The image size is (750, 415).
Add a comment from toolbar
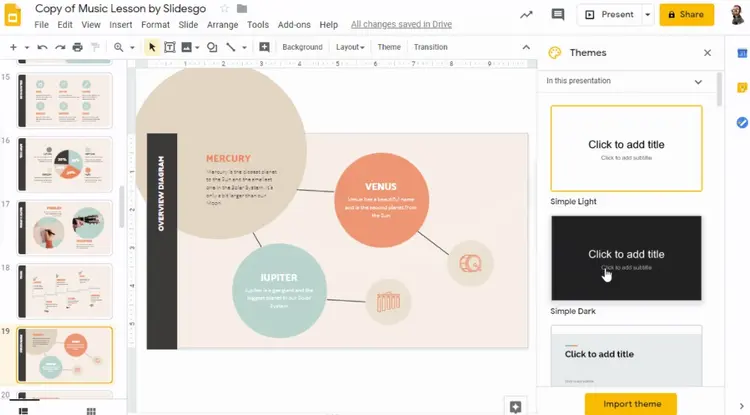point(264,47)
